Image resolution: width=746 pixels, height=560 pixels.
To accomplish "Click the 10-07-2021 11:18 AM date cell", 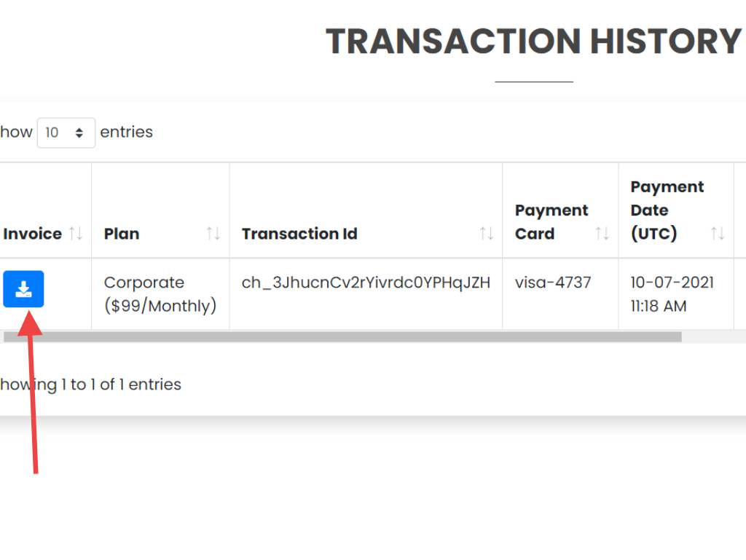I will (672, 293).
